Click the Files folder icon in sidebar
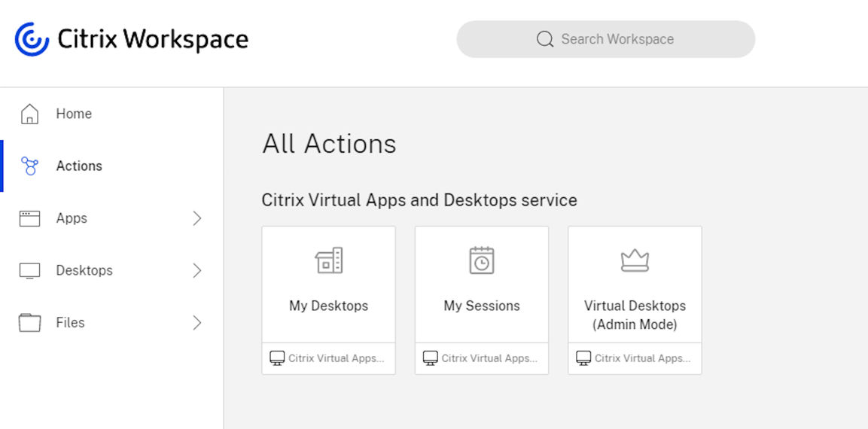Screen dimensions: 868x429 coord(29,323)
